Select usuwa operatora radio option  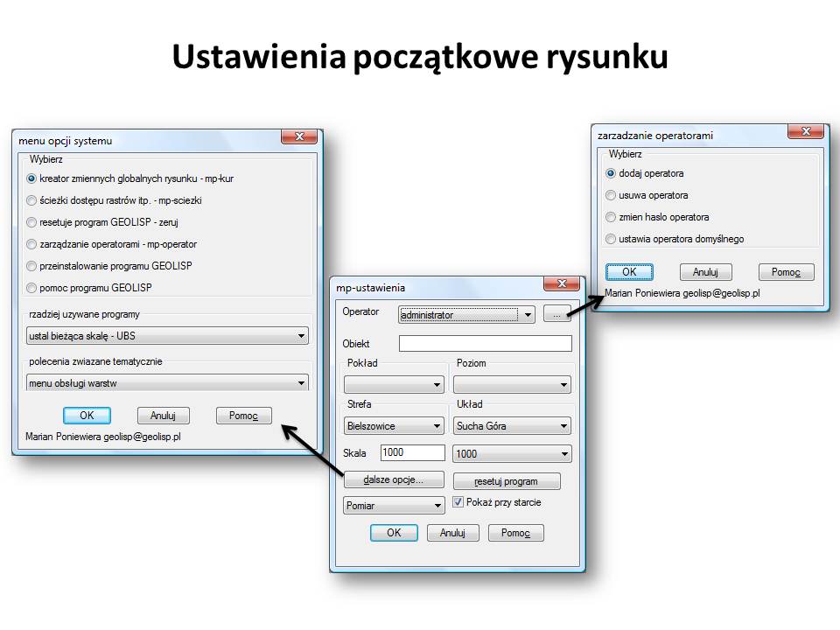tap(647, 195)
